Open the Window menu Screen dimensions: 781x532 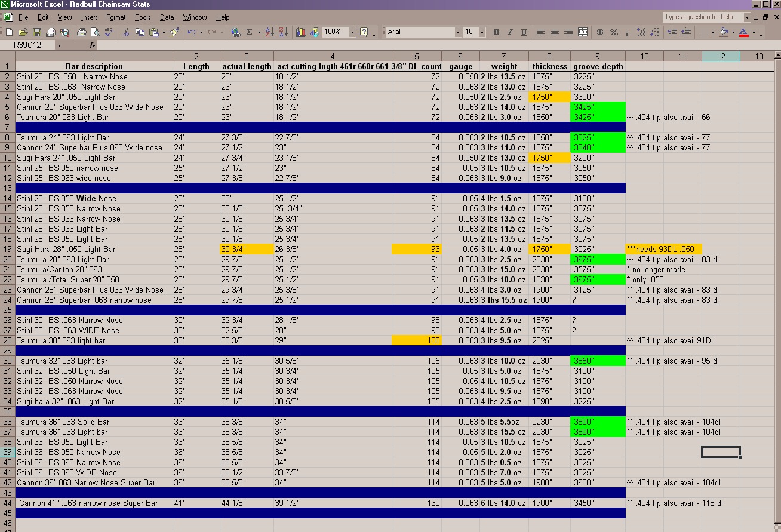coord(195,17)
